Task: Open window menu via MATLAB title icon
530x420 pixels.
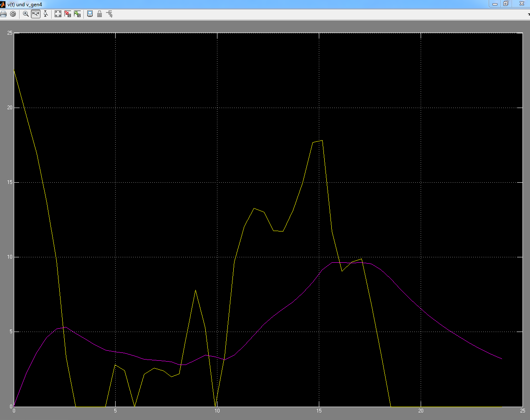Action: [3, 4]
